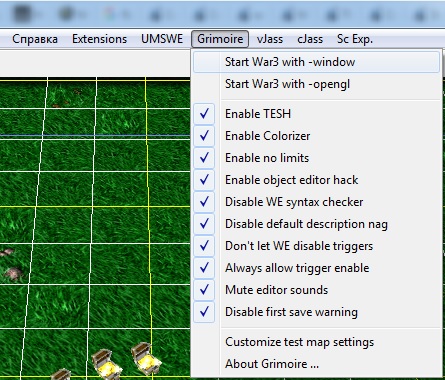445x380 pixels.
Task: Open the Справка menu
Action: 35,39
